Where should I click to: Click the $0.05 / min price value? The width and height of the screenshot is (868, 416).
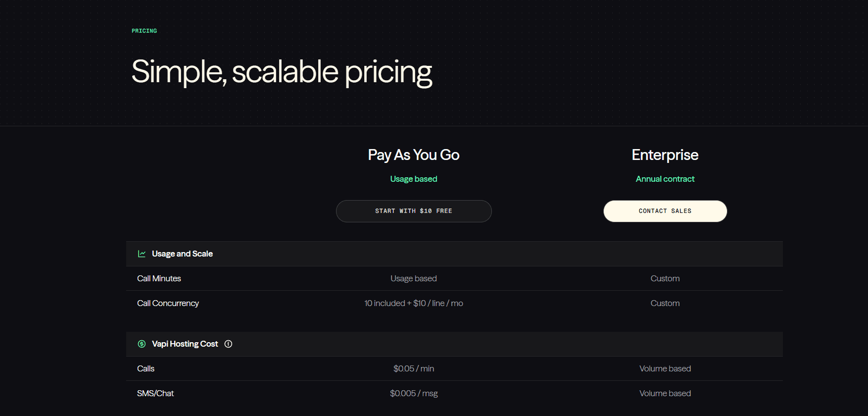pos(414,368)
